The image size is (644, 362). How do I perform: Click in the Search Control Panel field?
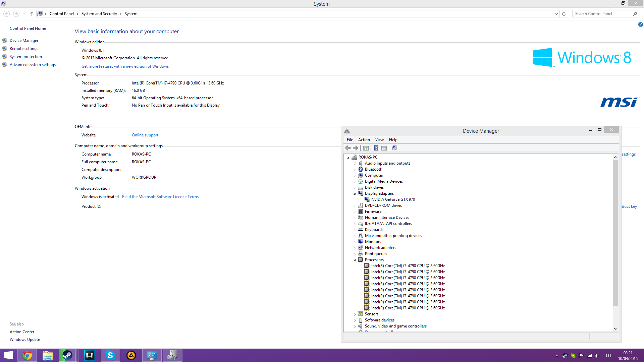point(602,14)
